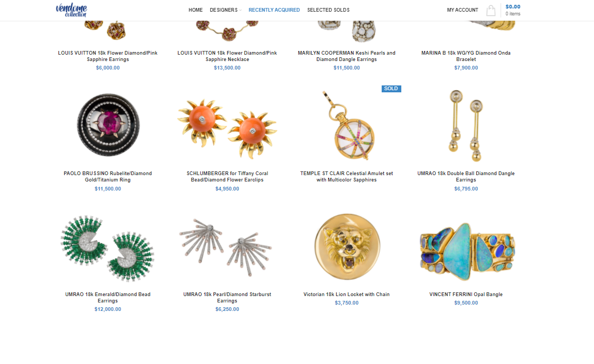View the Vincent Ferrini opal bangle image
Screen dimensions: 594x364
(467, 252)
